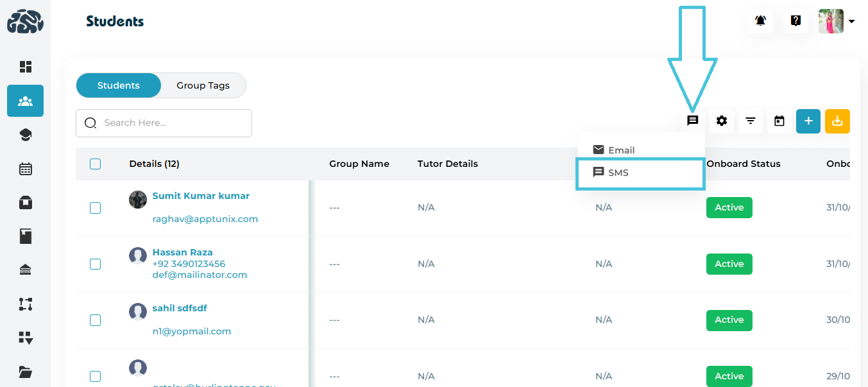Open the calendar date icon in toolbar
The width and height of the screenshot is (868, 387).
[779, 121]
